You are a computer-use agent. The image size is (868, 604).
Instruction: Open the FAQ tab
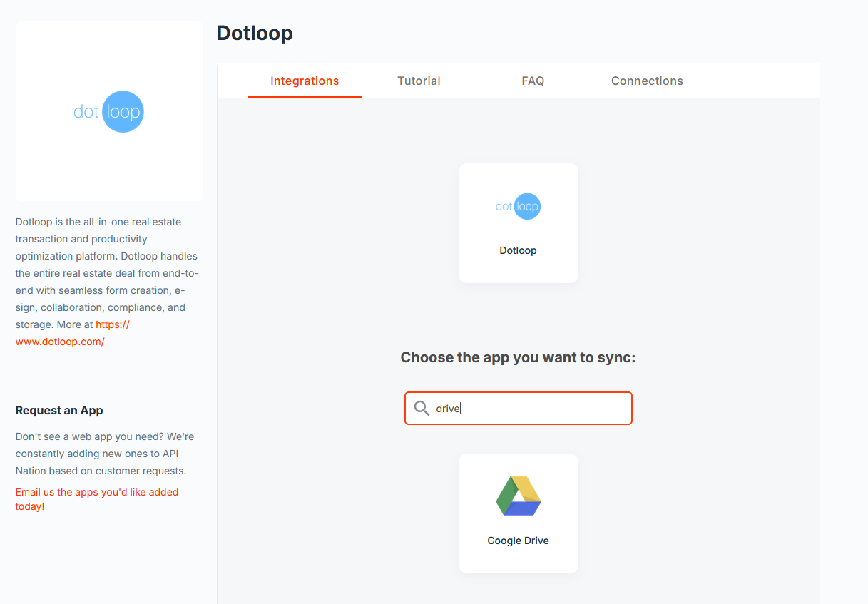[x=533, y=81]
